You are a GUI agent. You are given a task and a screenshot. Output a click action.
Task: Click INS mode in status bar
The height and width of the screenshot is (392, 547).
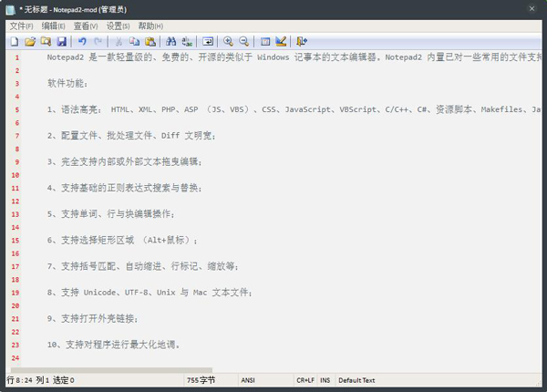(x=325, y=380)
